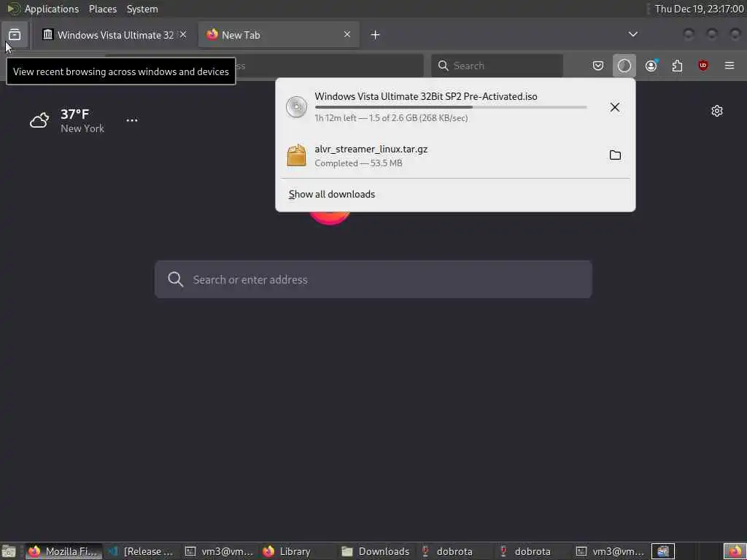Switch to the [Release ... taskbar window
Viewport: 747px width, 560px height.
tap(142, 551)
